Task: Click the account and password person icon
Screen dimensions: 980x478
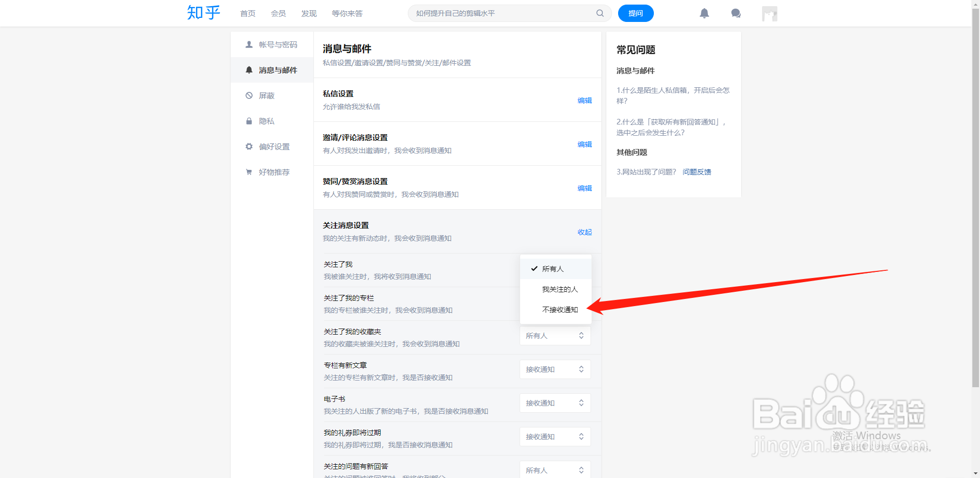Action: click(x=249, y=44)
